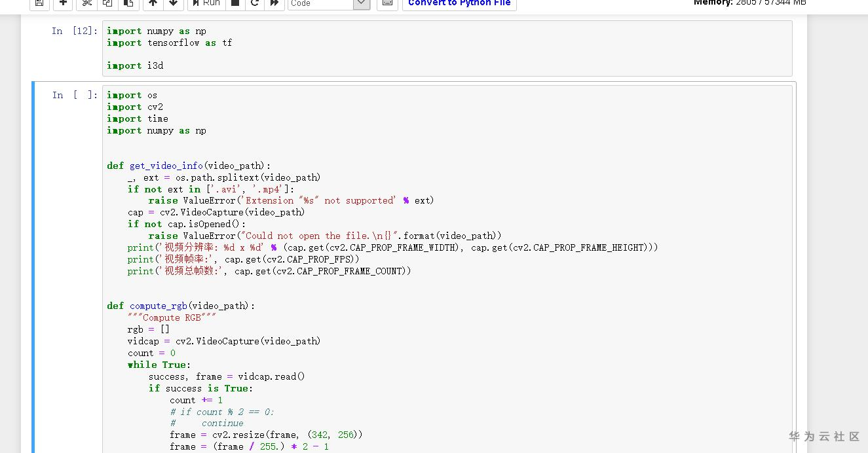Click 'def compute_rgb(video_path):' line
Viewport: 868px width, 453px height.
point(181,306)
